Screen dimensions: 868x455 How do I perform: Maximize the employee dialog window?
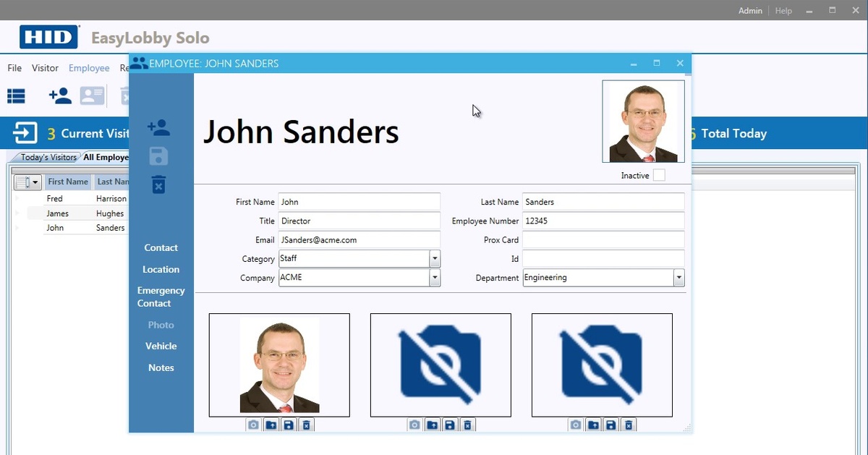coord(657,64)
